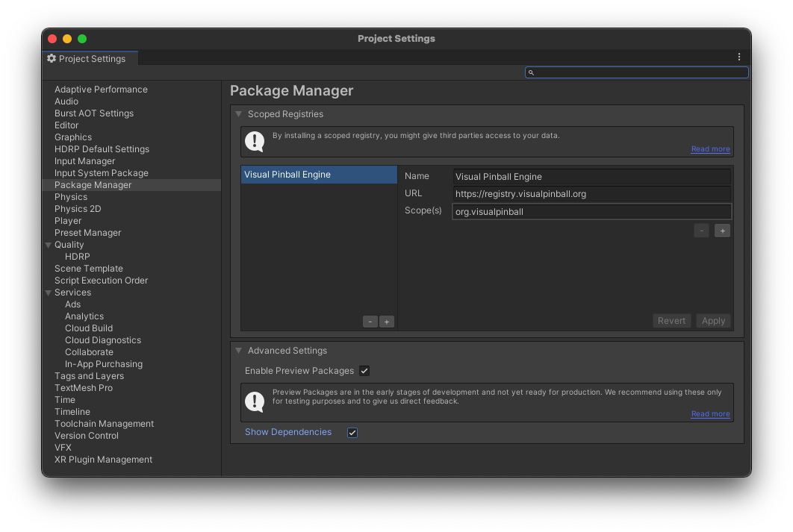Image resolution: width=793 pixels, height=532 pixels.
Task: Open In-App Purchasing settings
Action: (x=104, y=364)
